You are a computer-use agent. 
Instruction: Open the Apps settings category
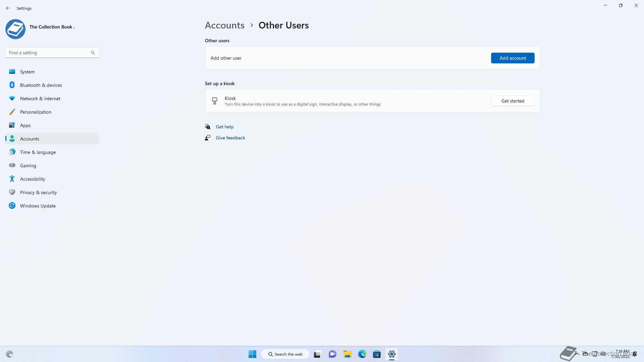pos(25,125)
